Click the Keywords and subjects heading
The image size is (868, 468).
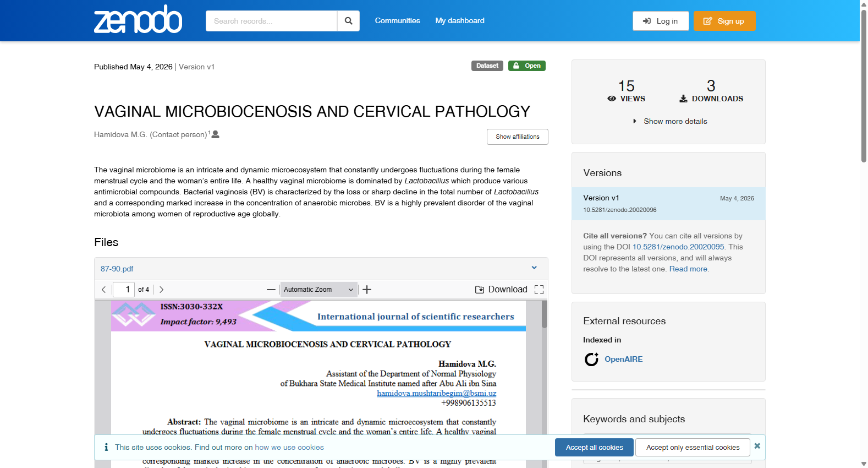634,419
